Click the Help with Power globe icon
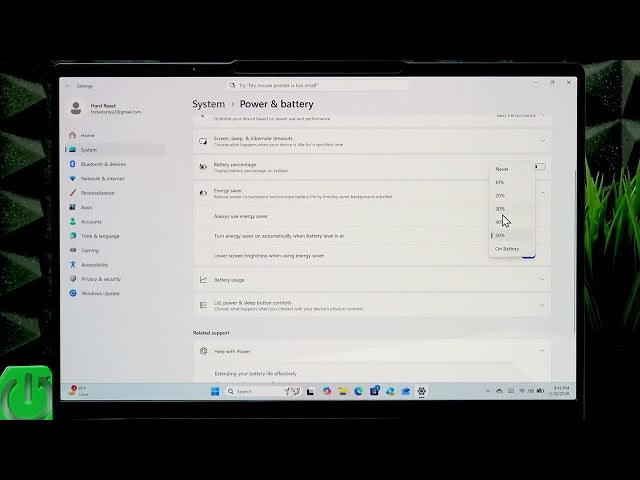This screenshot has width=640, height=480. tap(203, 351)
